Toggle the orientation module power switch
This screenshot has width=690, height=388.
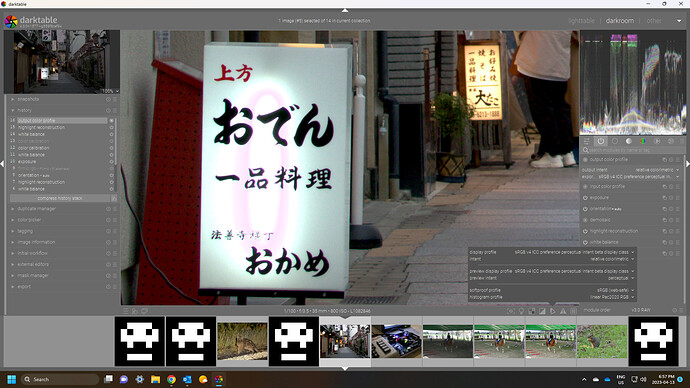[585, 209]
